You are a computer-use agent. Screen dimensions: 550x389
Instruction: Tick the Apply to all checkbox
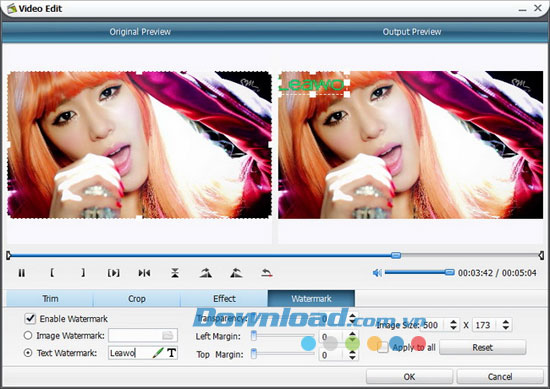coord(383,347)
